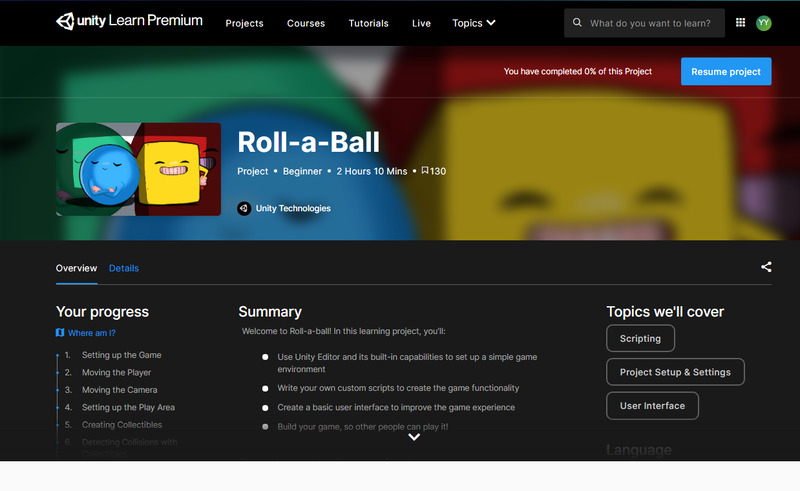
Task: Click the 'Create a basic user interface' bullet text
Action: [x=396, y=407]
